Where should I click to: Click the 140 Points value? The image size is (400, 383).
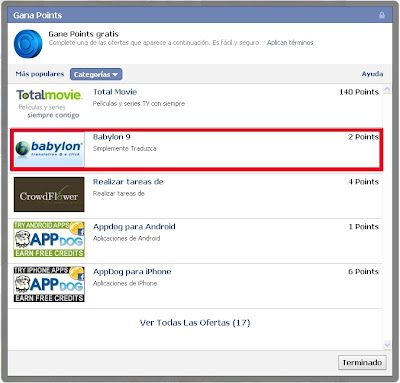(x=359, y=92)
